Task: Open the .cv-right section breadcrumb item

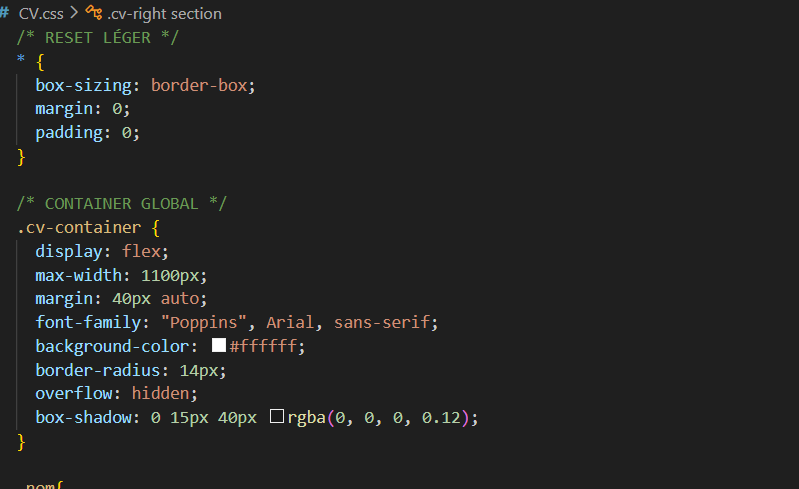Action: [x=164, y=14]
